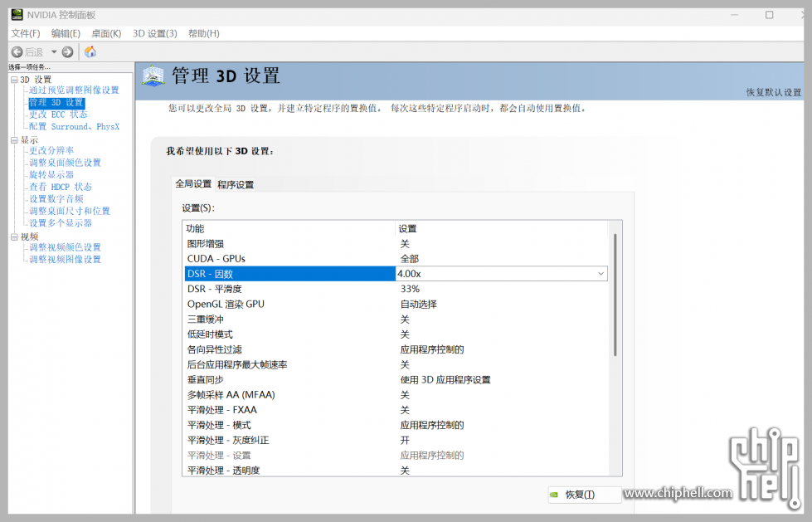This screenshot has height=522, width=812.
Task: Click the Back arrow icon (后退)
Action: click(x=17, y=51)
